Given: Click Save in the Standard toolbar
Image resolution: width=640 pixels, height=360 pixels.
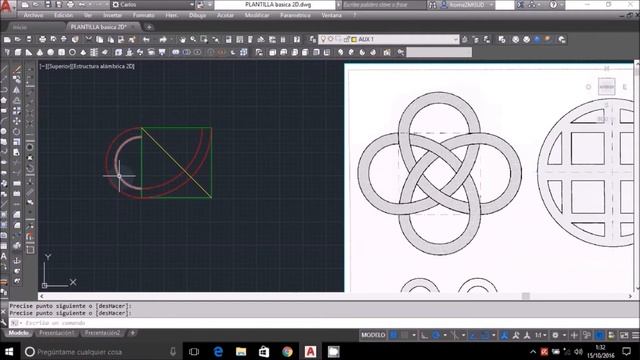Looking at the screenshot, I should click(x=29, y=40).
